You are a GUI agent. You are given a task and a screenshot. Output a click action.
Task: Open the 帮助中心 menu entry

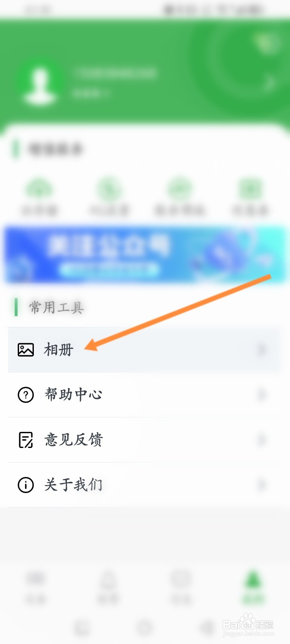(x=144, y=394)
